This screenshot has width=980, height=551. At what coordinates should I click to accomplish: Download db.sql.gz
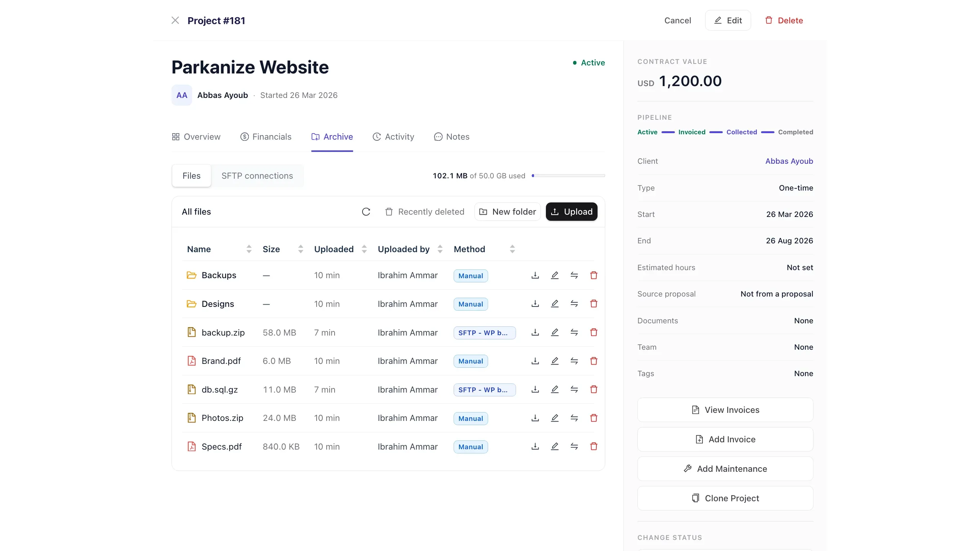pyautogui.click(x=535, y=390)
